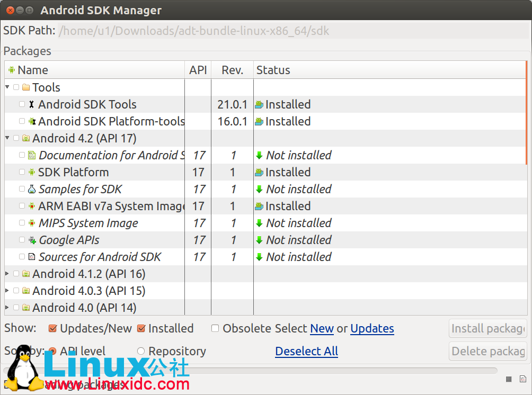The height and width of the screenshot is (395, 532).
Task: Click the Name column header
Action: tap(33, 70)
